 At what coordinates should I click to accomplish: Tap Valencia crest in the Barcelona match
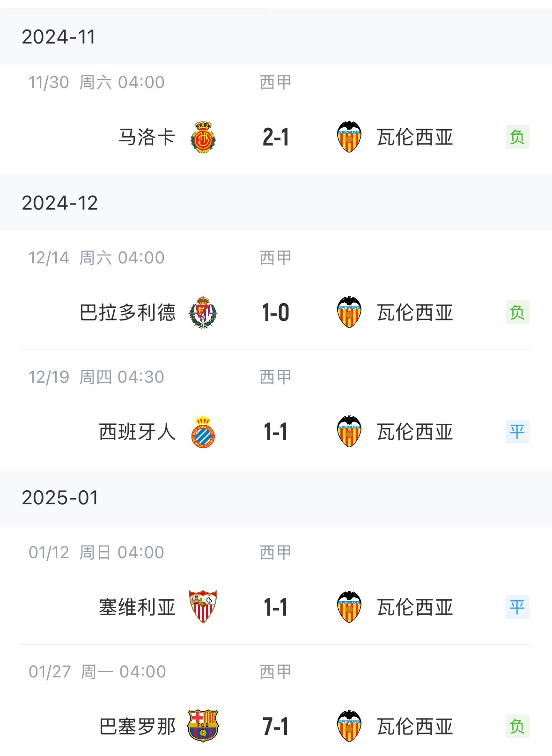pyautogui.click(x=349, y=727)
